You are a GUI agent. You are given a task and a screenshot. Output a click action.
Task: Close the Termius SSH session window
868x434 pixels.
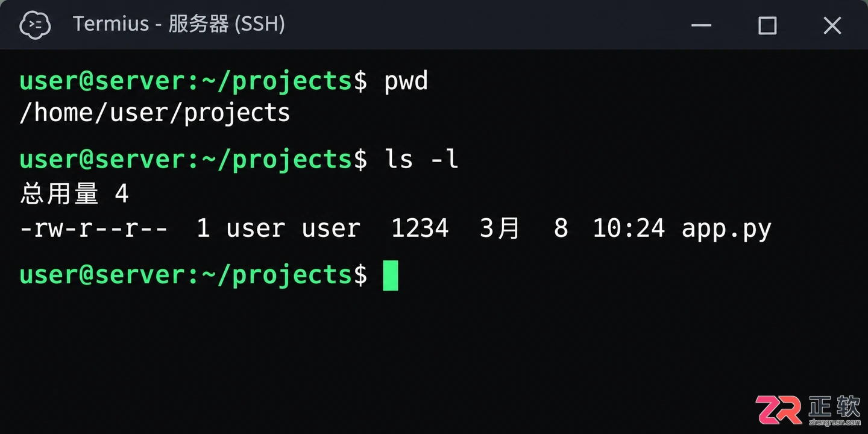click(x=832, y=25)
